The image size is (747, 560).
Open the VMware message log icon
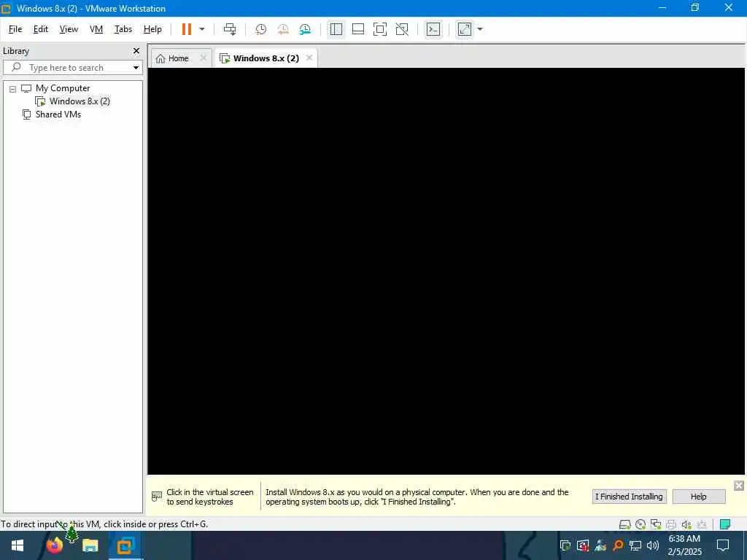(725, 524)
